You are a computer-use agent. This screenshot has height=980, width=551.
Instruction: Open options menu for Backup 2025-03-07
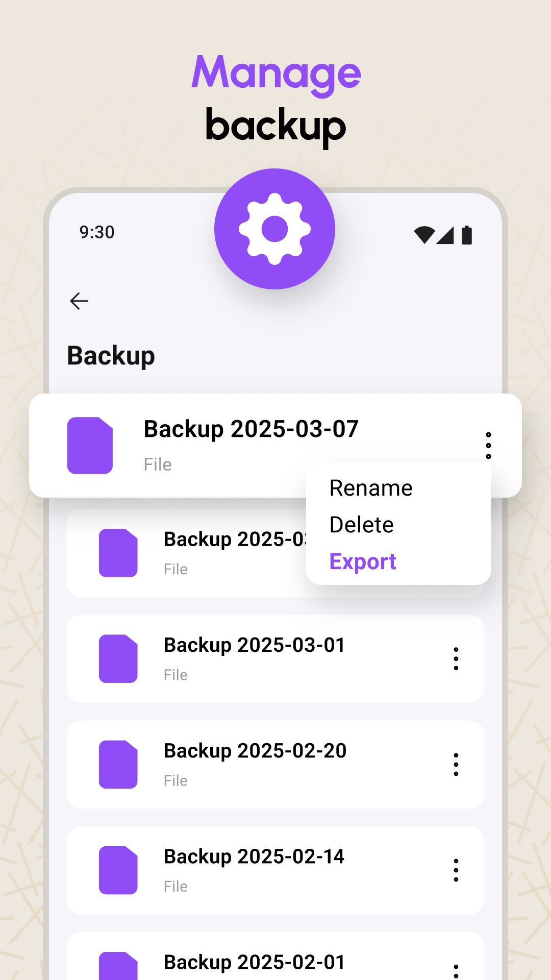[488, 446]
